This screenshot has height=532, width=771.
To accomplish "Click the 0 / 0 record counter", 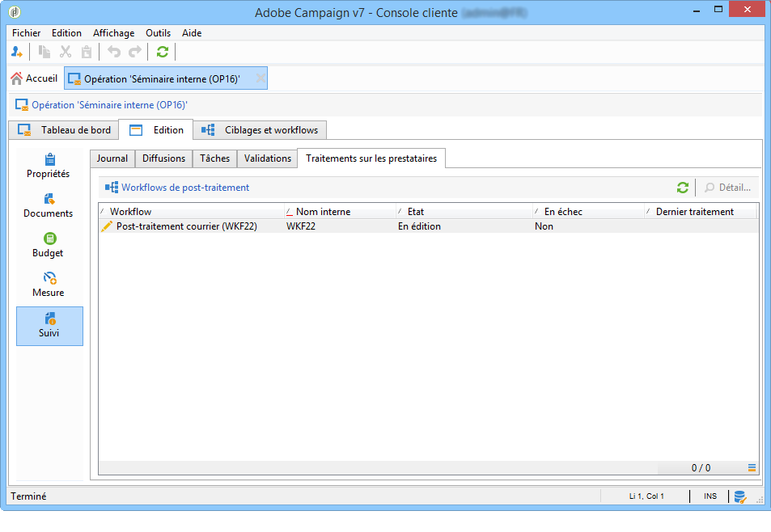I will 701,467.
